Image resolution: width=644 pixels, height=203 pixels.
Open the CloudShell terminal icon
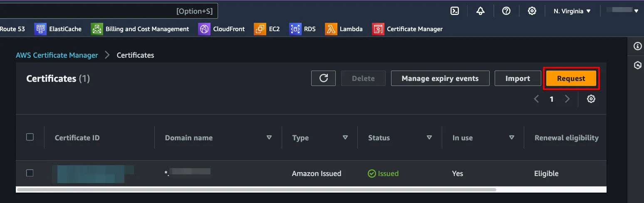coord(455,11)
